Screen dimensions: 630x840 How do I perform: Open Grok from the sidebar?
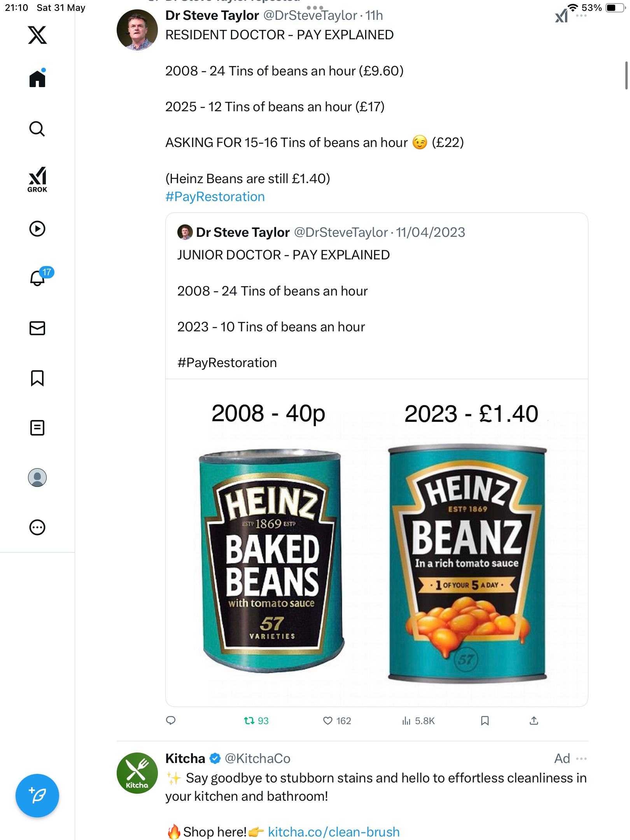37,179
